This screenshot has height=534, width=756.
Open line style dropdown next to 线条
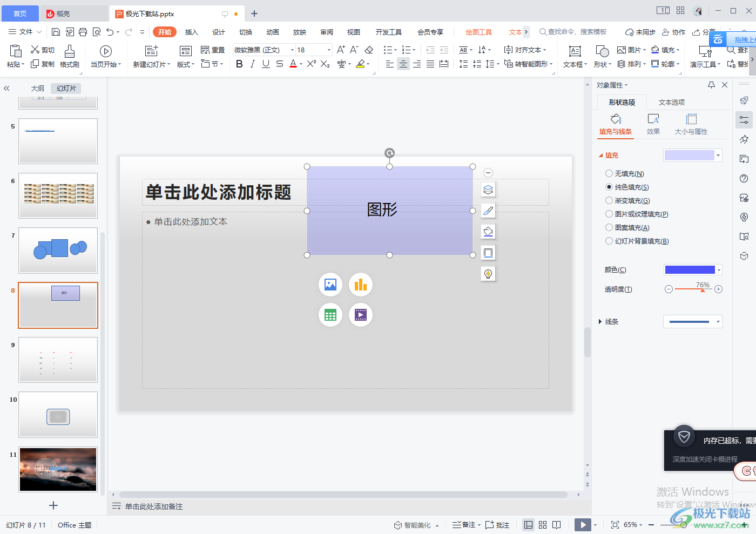(x=718, y=322)
